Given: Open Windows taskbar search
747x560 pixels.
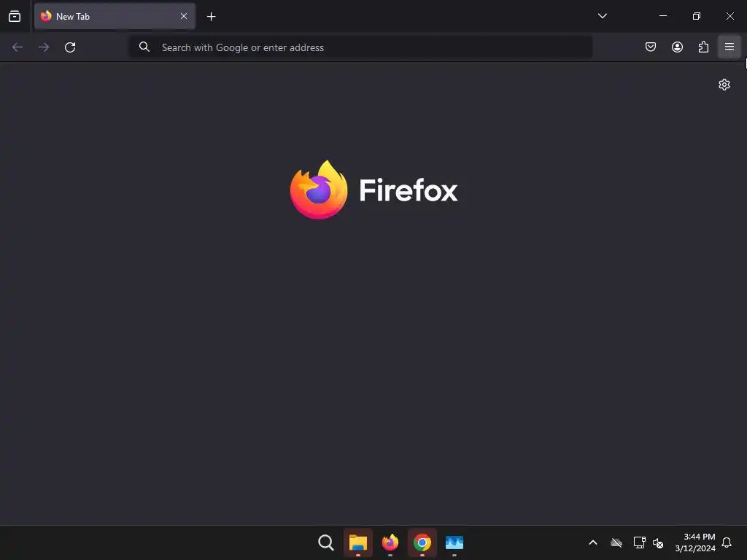Looking at the screenshot, I should [326, 542].
